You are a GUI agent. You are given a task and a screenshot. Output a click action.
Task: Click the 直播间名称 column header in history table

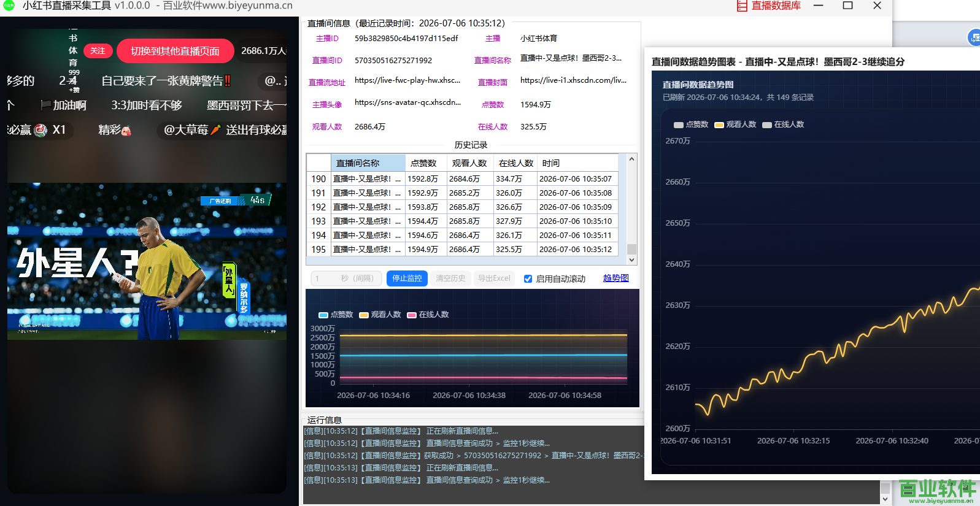coord(368,163)
